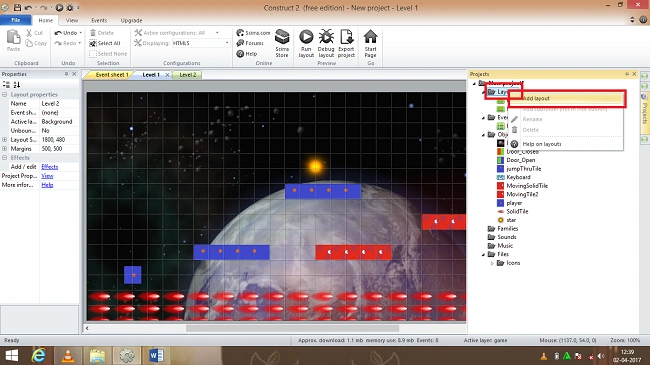
Task: Open the Help icon in Online group
Action: [x=240, y=54]
